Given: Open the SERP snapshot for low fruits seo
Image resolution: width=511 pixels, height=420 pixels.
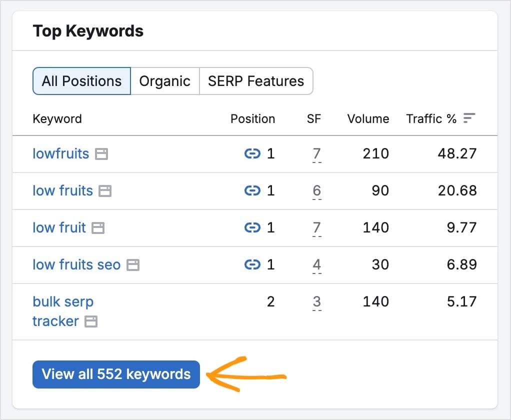Looking at the screenshot, I should [x=132, y=265].
